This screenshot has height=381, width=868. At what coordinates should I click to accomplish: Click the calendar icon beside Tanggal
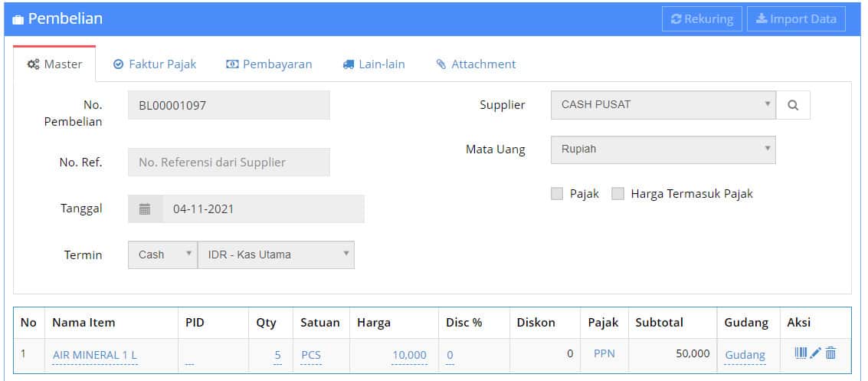145,209
